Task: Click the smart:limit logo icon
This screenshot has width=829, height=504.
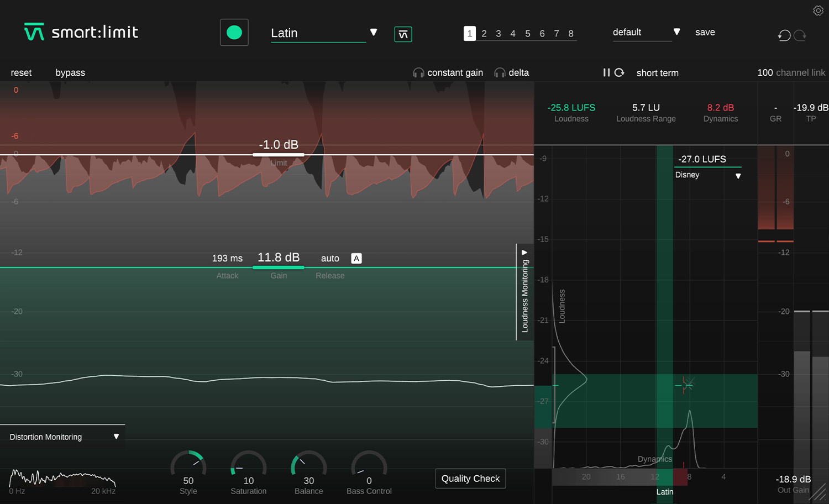Action: tap(34, 32)
